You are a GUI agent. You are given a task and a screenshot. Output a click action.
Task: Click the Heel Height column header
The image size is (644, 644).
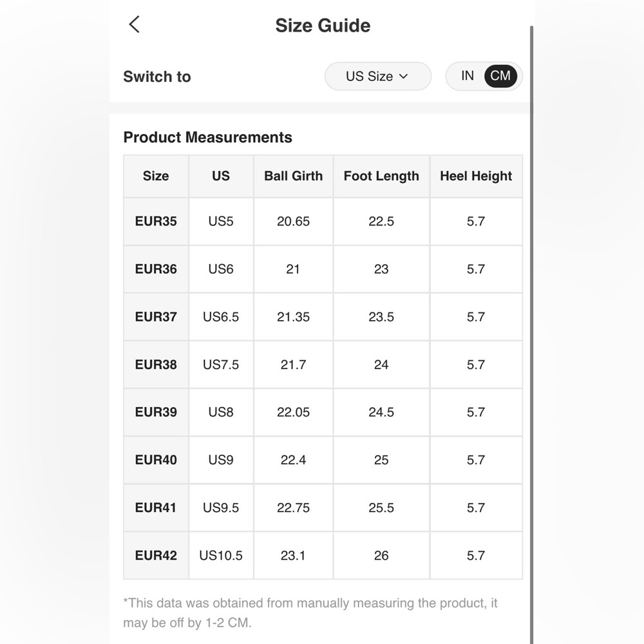click(476, 176)
